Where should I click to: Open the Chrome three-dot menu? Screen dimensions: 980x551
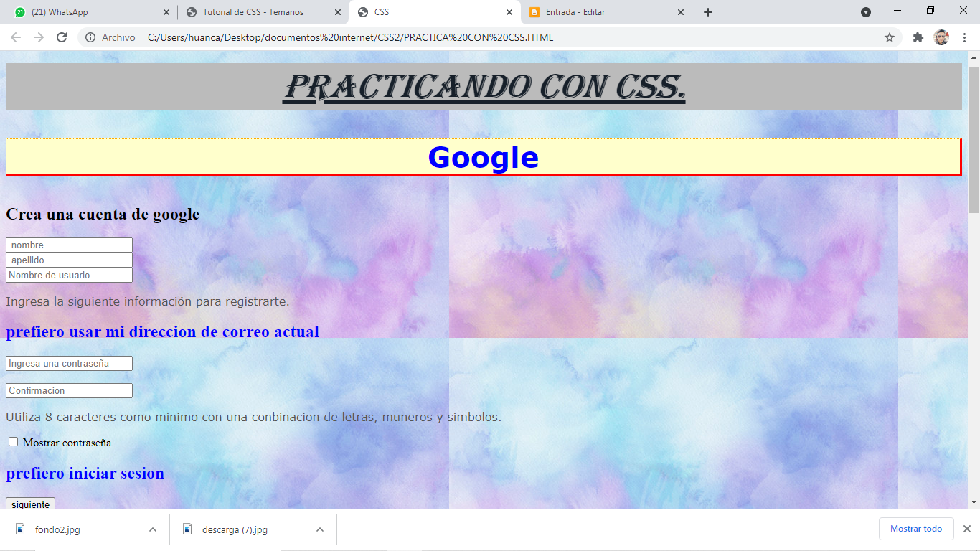[x=964, y=37]
